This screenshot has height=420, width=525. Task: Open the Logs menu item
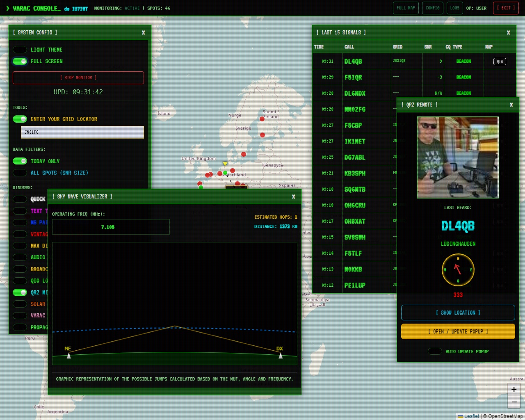click(454, 8)
